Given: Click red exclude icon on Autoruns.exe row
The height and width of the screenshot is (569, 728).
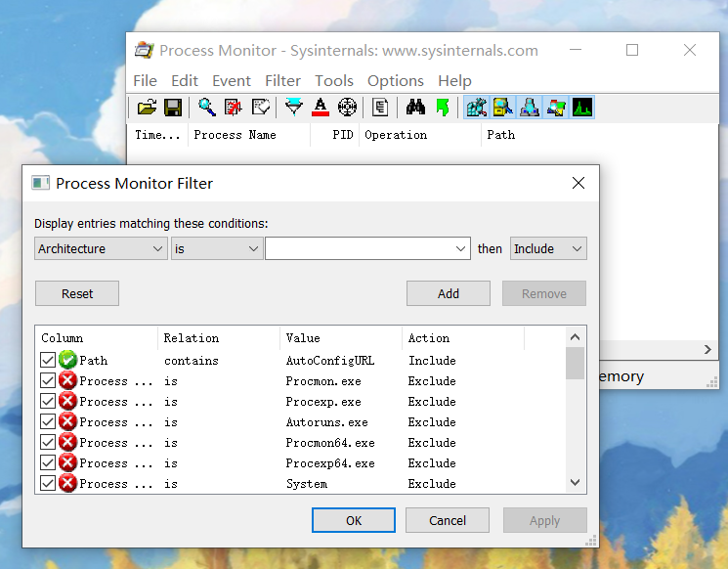Looking at the screenshot, I should [67, 421].
